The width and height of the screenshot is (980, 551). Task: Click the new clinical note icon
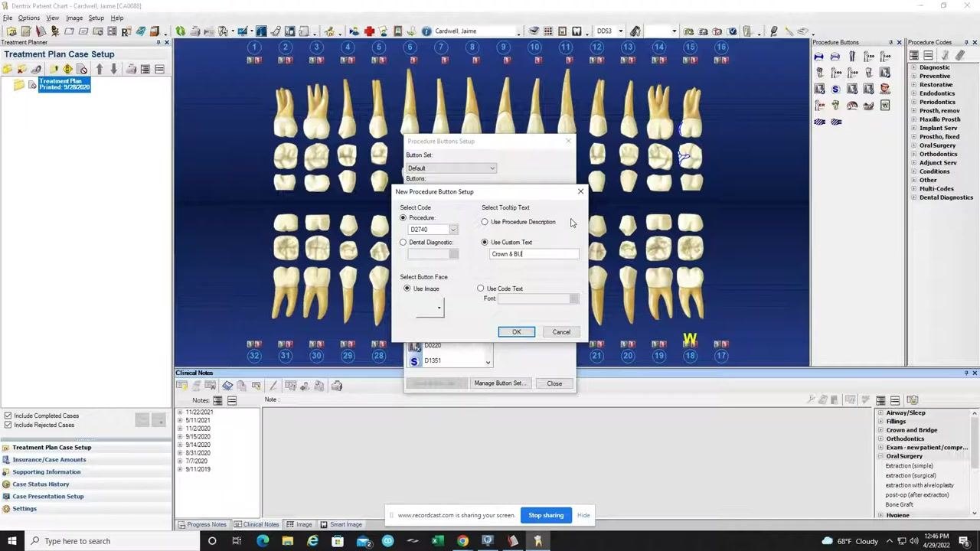pyautogui.click(x=181, y=386)
